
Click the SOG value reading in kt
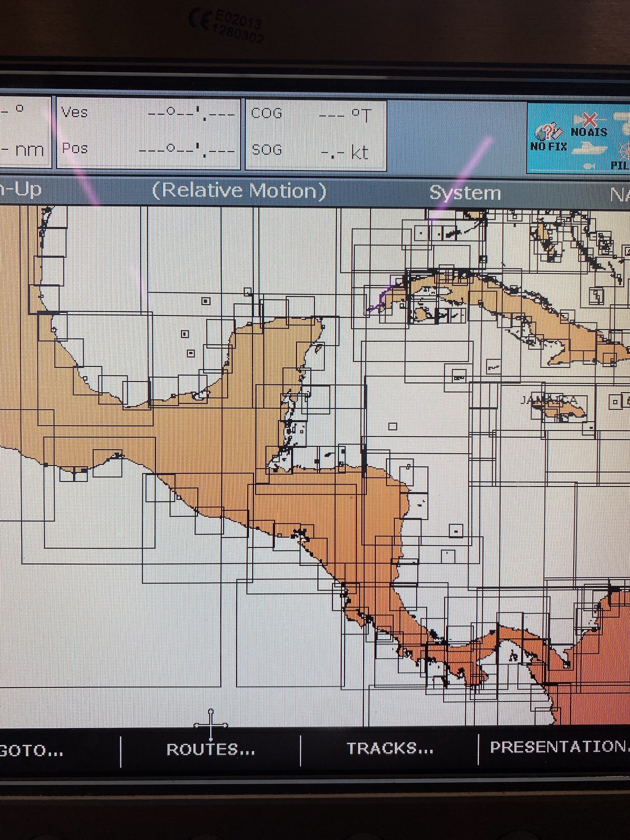(x=344, y=153)
